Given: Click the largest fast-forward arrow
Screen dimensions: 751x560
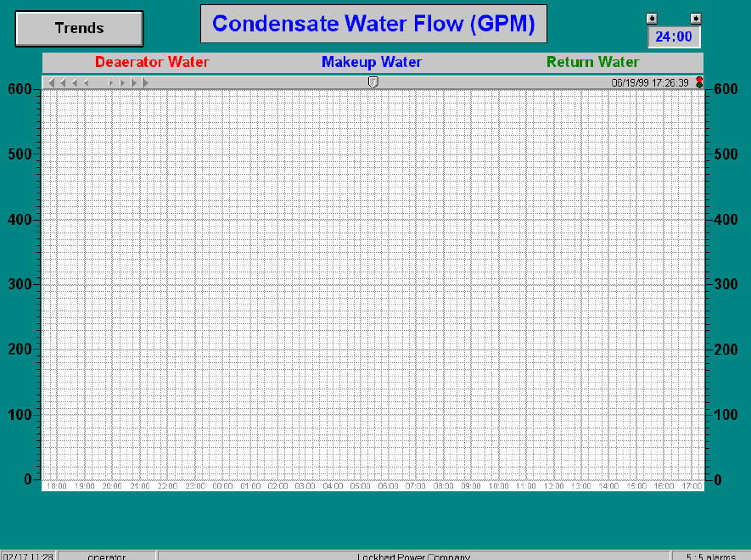Looking at the screenshot, I should coord(145,83).
